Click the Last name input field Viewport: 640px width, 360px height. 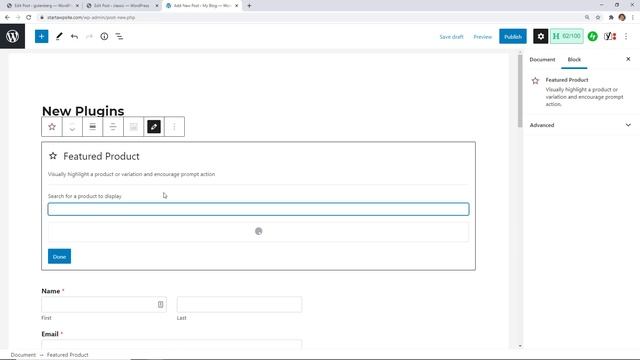pyautogui.click(x=239, y=304)
